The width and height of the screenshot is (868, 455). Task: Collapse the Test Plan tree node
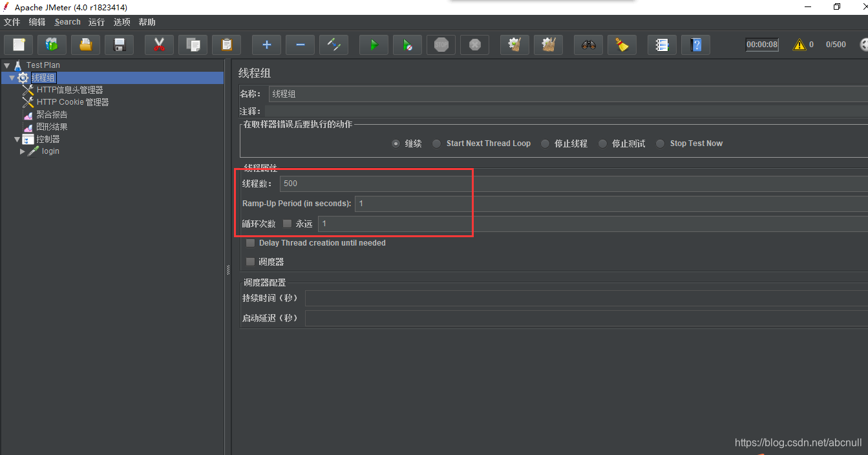[6, 65]
